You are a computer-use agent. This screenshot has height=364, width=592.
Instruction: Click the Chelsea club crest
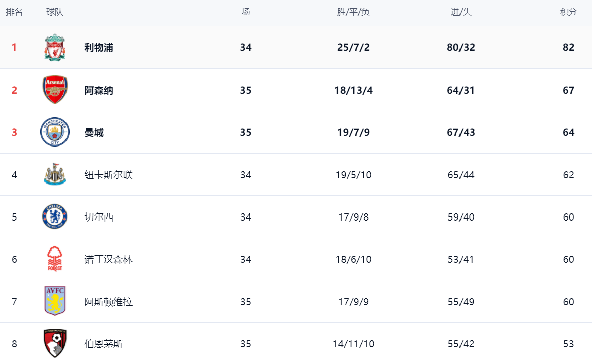(x=55, y=217)
